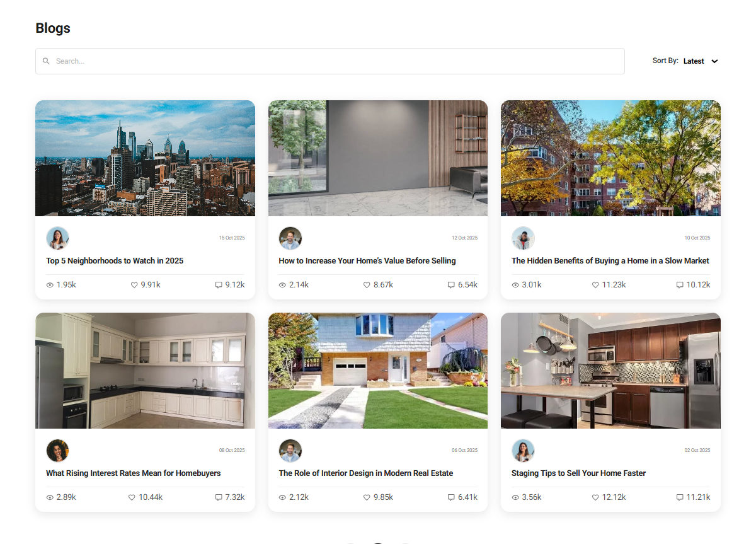
Task: Click the search magnifier icon
Action: point(46,61)
